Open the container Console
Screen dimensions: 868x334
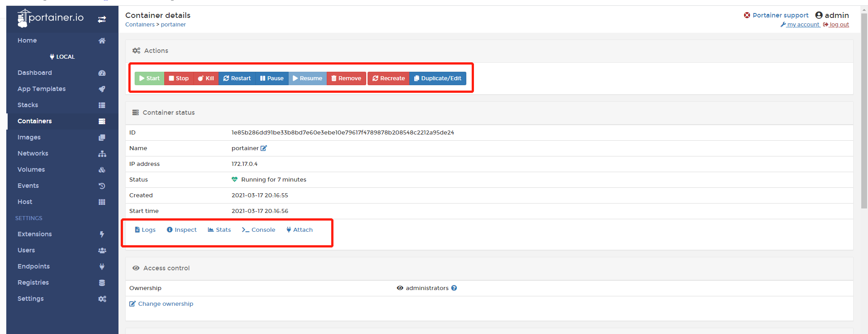click(x=259, y=230)
